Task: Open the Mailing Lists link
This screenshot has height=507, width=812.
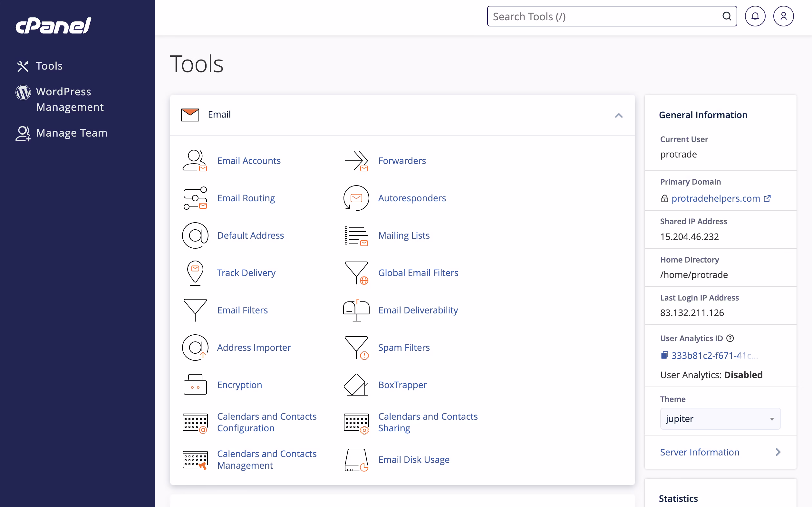Action: pyautogui.click(x=404, y=235)
